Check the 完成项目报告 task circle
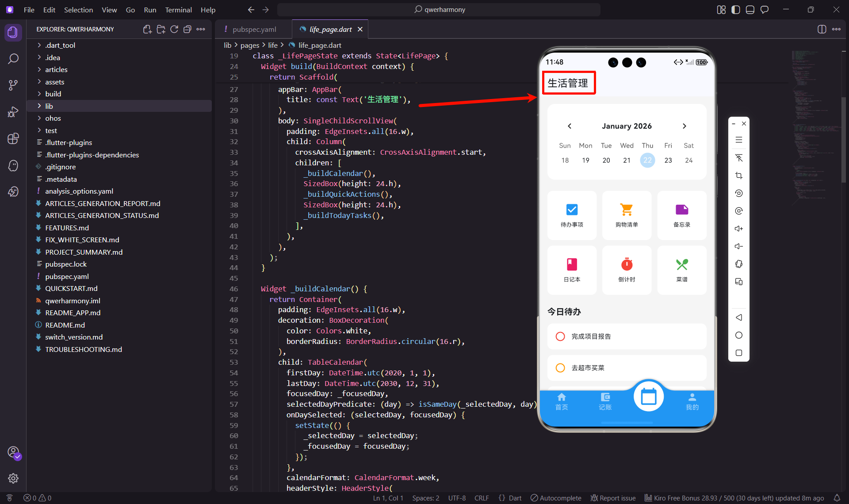 (x=560, y=336)
